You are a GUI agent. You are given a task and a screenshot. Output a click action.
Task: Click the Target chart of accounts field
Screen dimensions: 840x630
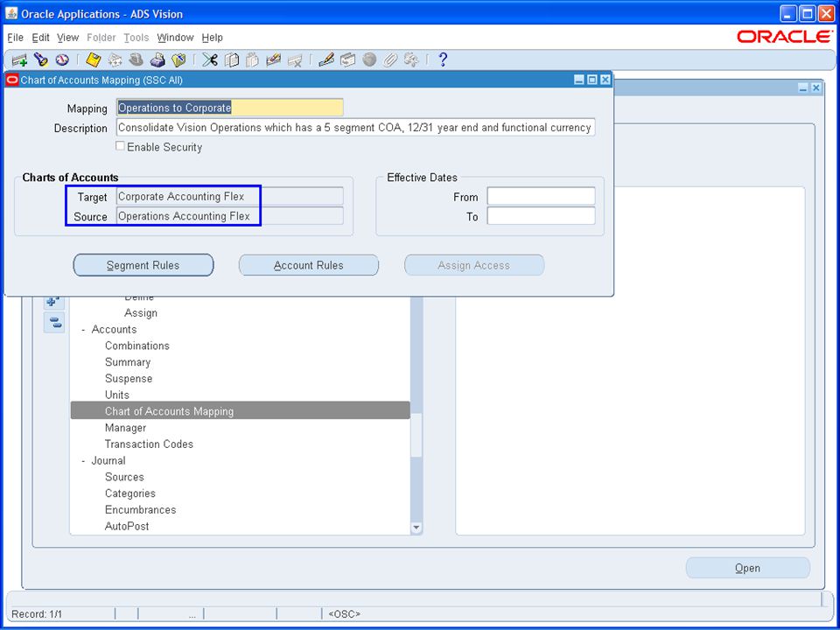[230, 196]
